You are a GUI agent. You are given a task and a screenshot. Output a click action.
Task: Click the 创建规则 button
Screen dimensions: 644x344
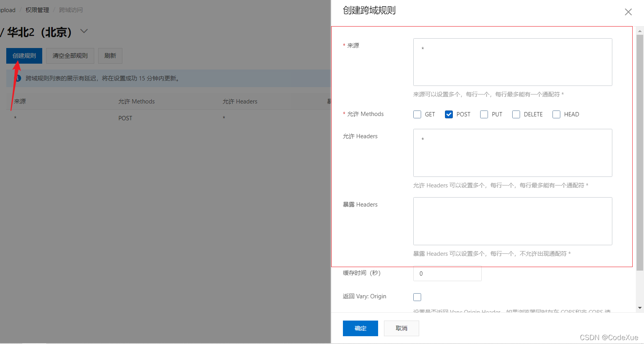click(x=24, y=56)
